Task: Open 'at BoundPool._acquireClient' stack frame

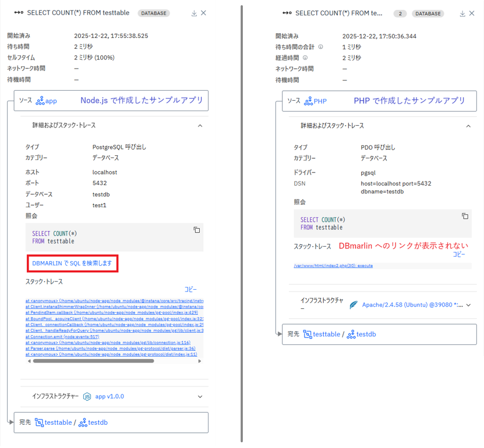Action: [114, 319]
